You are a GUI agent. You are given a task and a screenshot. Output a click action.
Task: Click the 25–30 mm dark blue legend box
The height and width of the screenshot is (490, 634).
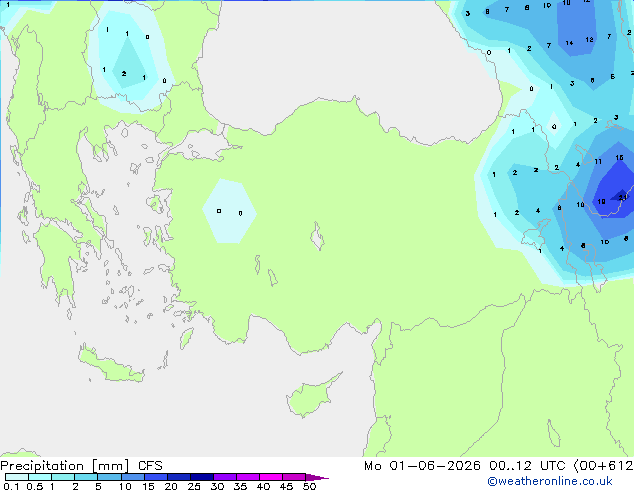[x=202, y=477]
